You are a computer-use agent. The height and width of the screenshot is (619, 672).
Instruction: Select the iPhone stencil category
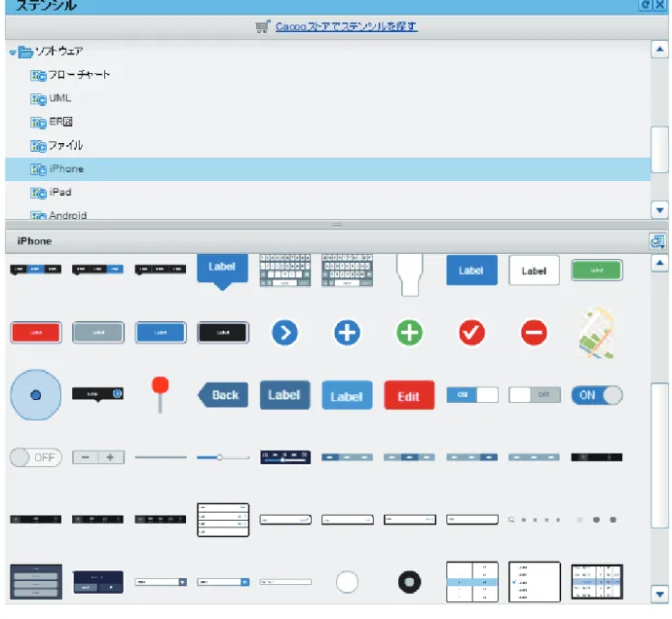328,168
